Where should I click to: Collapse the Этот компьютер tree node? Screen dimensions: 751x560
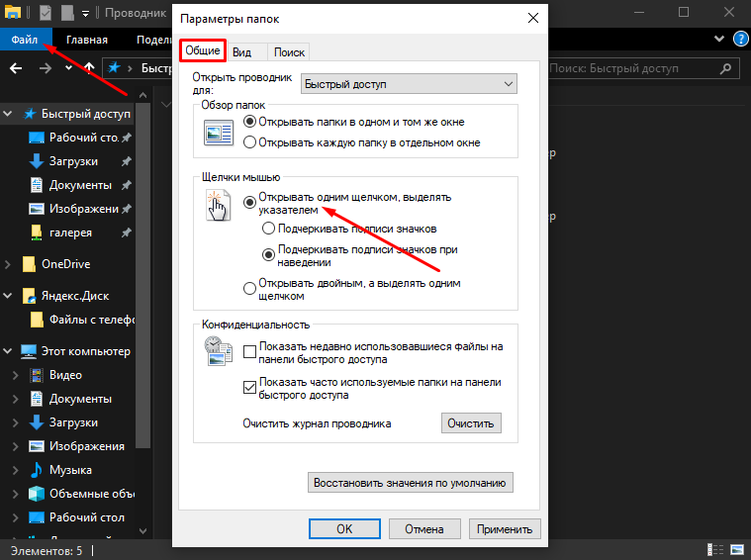8,351
